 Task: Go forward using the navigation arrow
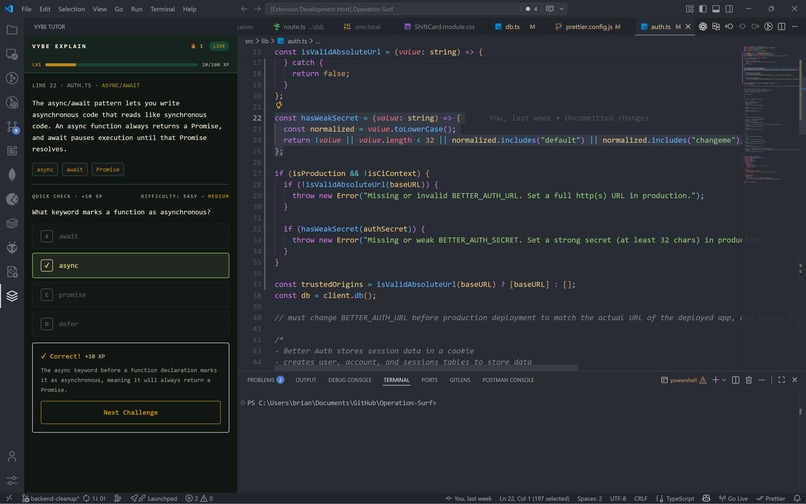point(257,9)
